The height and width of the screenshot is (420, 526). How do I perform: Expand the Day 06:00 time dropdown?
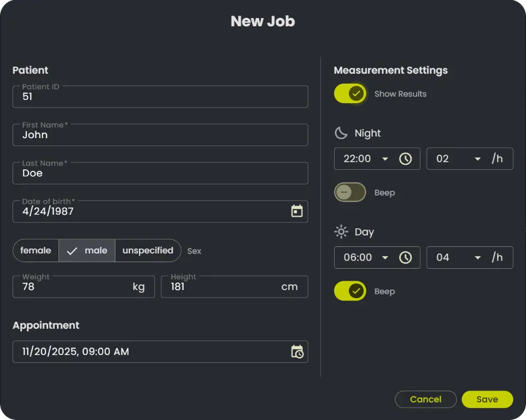tap(385, 257)
